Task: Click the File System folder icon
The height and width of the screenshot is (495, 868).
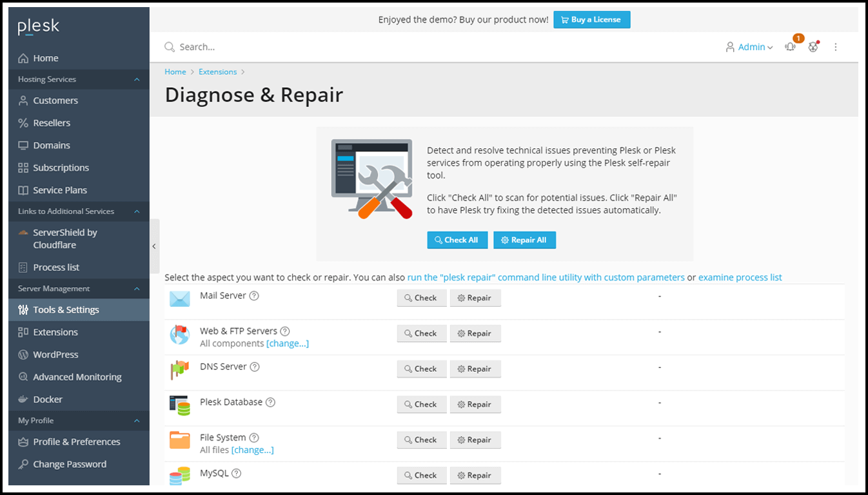Action: coord(180,440)
